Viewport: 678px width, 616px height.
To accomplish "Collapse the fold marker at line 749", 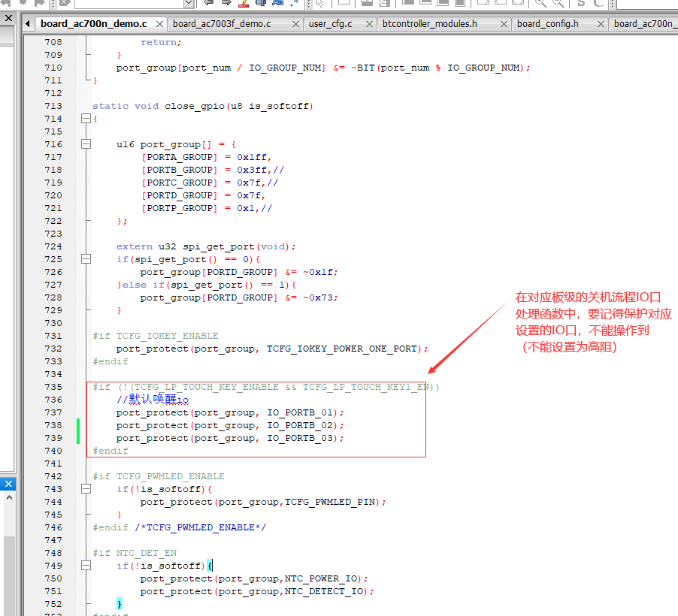I will [86, 566].
